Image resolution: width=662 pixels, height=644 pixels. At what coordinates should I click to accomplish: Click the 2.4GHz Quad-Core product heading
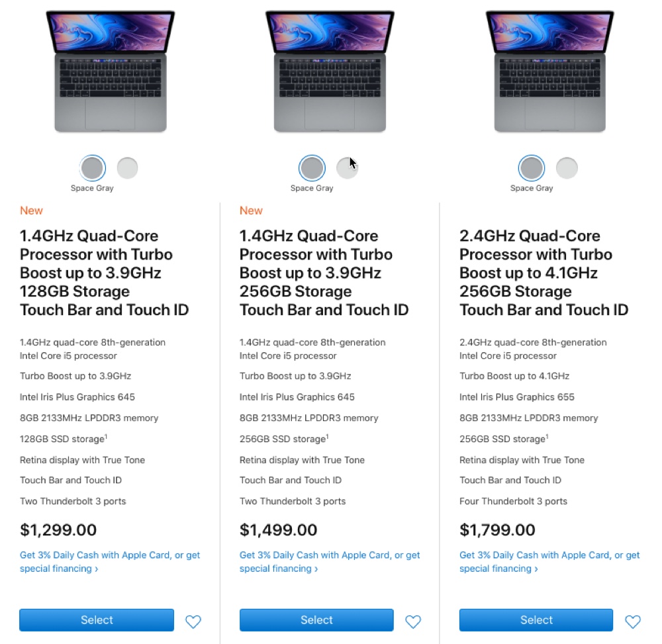click(544, 273)
